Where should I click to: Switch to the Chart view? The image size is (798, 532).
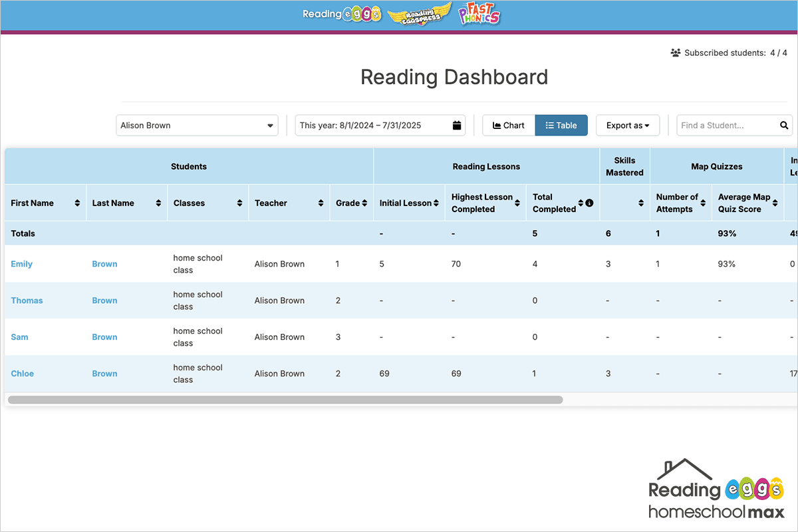[x=508, y=125]
